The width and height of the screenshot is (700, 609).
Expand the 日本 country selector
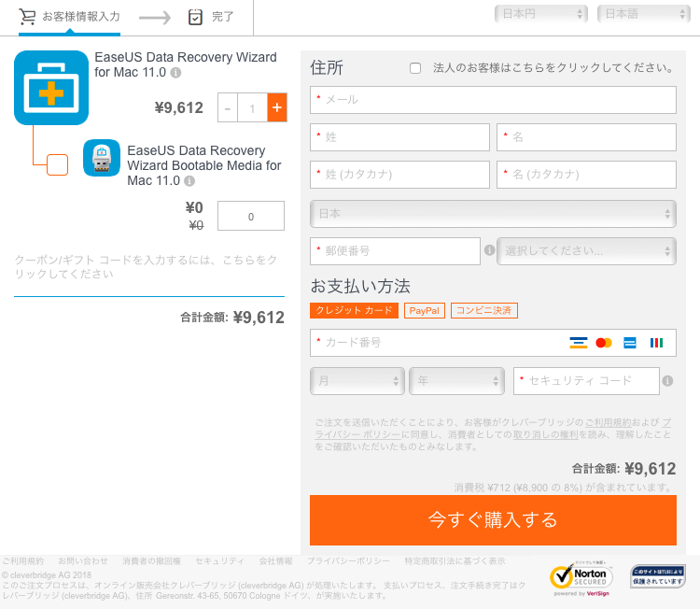click(493, 214)
